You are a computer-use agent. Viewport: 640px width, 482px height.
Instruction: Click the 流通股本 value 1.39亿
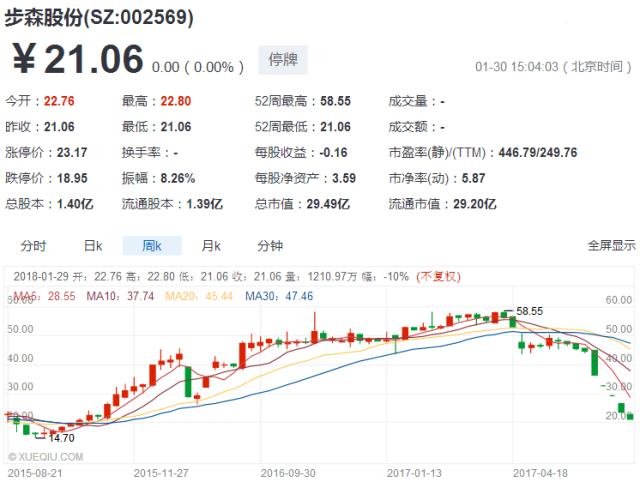click(205, 204)
